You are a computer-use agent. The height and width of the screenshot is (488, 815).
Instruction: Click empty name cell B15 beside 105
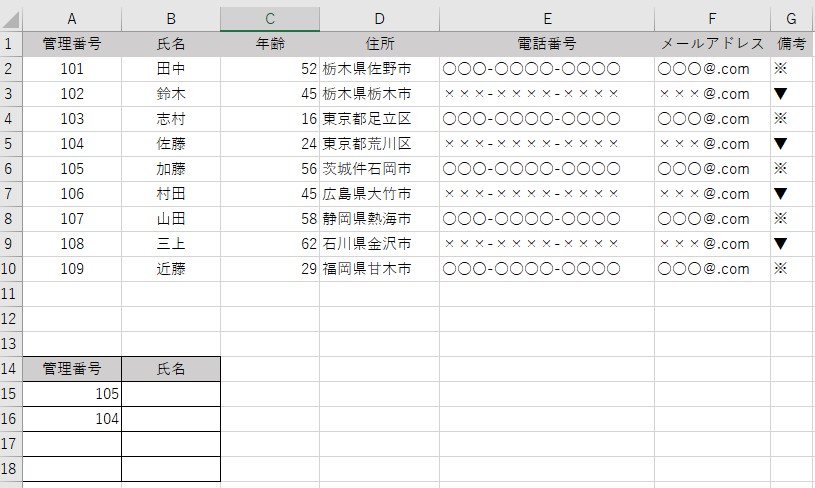[171, 394]
